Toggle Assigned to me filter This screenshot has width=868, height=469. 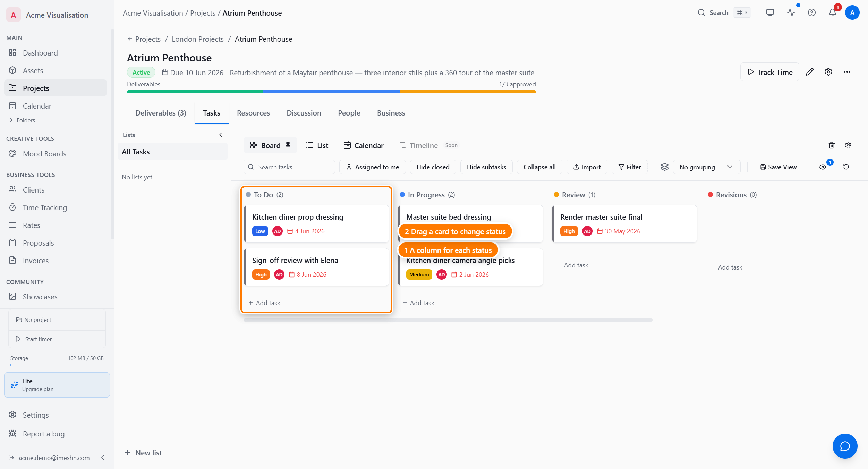(373, 167)
